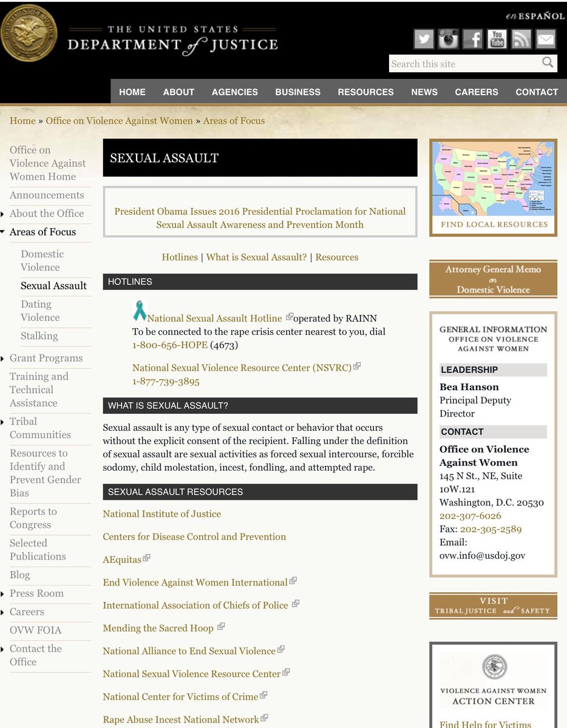Open the BUSINESS menu item
Viewport: 567px width, 728px height.
click(x=298, y=92)
